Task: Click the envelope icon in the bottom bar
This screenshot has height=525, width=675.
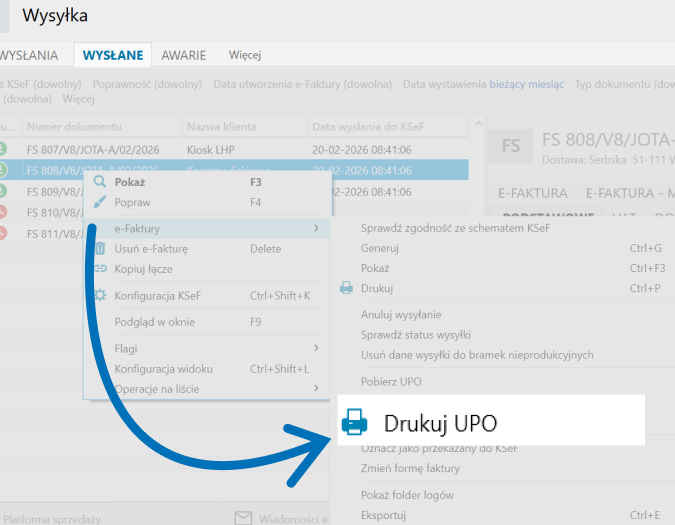Action: pos(242,517)
